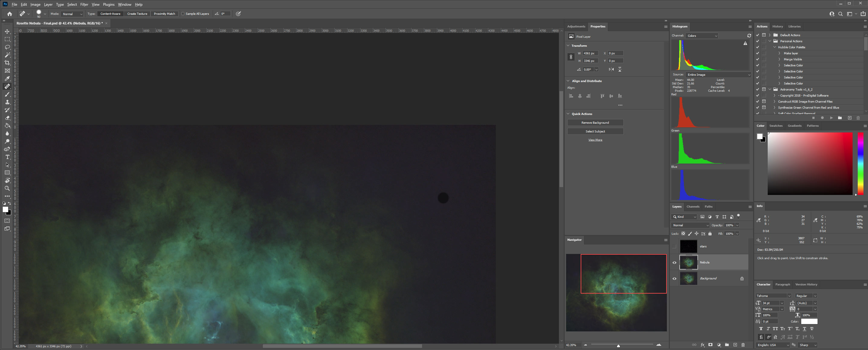Screen dimensions: 868x350
Task: Refresh the histogram with the uncached refresh icon
Action: click(x=749, y=36)
